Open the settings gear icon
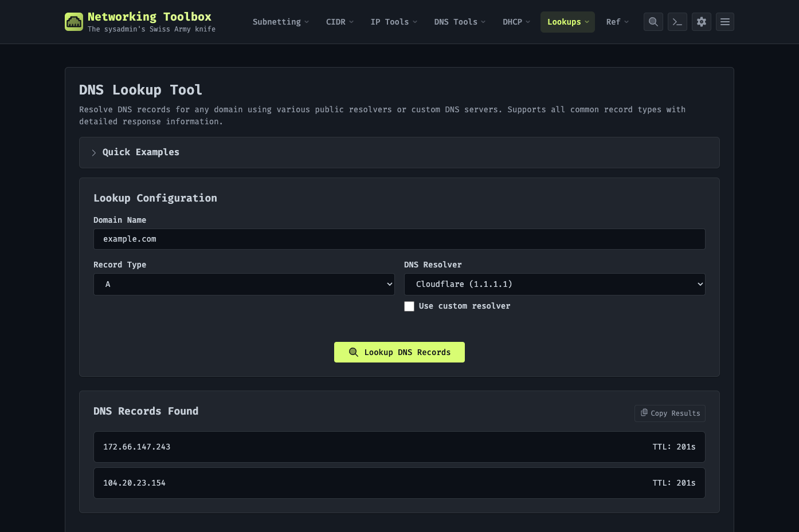 (x=702, y=22)
